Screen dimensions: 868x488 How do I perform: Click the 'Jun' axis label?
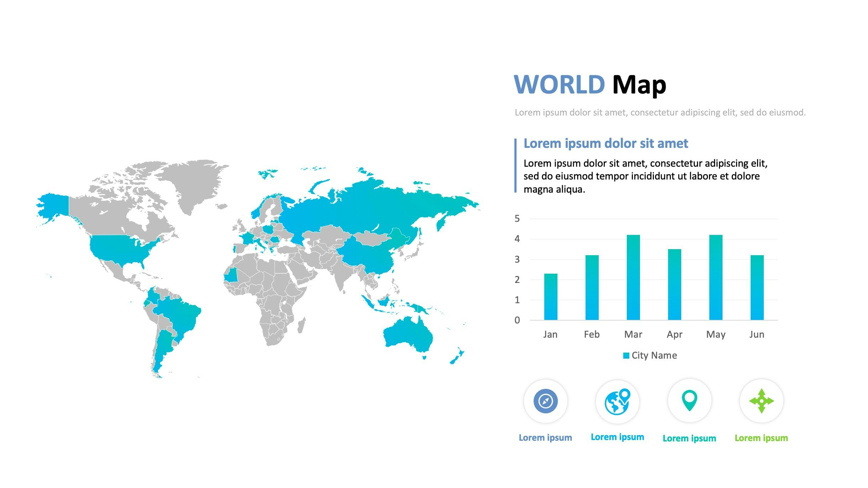tap(757, 334)
